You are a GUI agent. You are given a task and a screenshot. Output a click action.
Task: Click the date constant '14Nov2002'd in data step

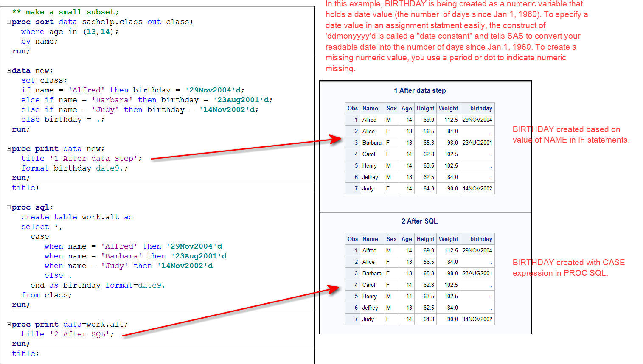[x=227, y=109]
